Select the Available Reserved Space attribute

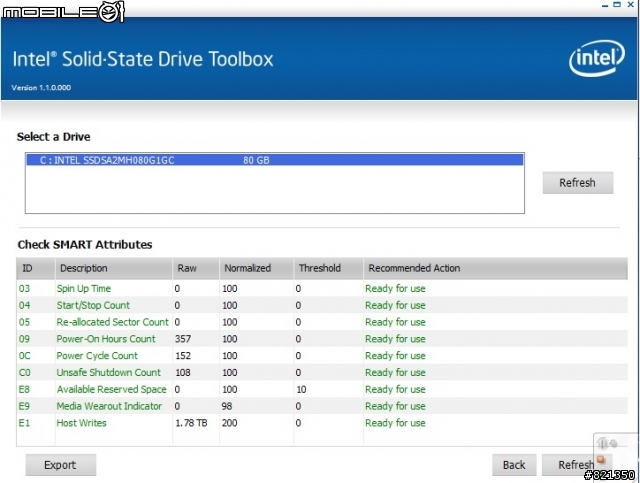(322, 389)
